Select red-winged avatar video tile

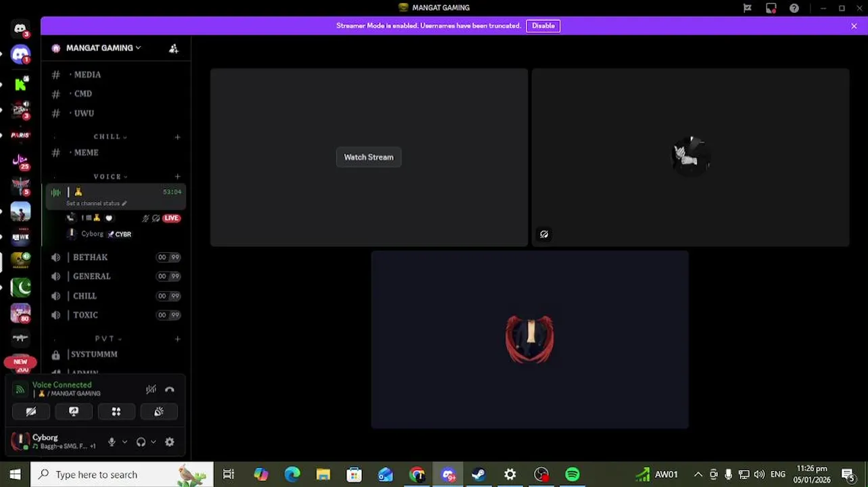[x=529, y=340]
